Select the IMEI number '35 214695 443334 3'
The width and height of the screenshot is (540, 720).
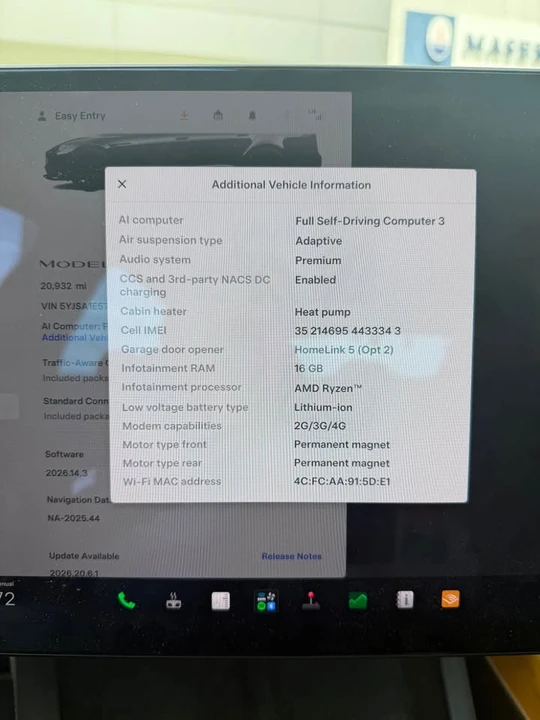(348, 331)
